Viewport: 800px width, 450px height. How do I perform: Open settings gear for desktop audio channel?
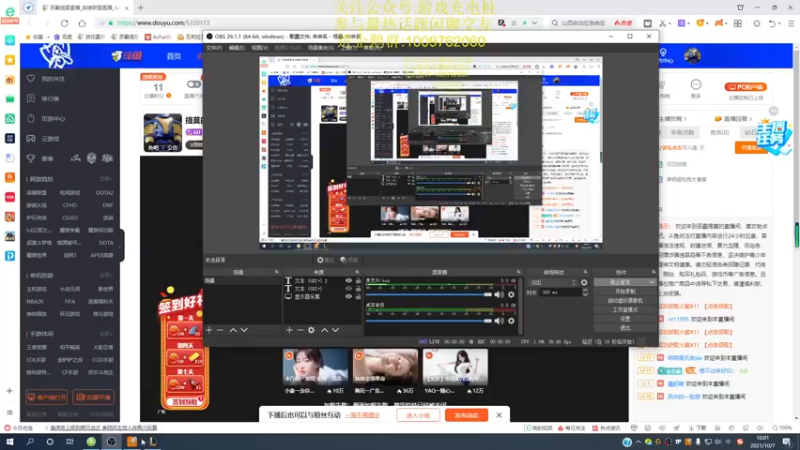coord(511,321)
